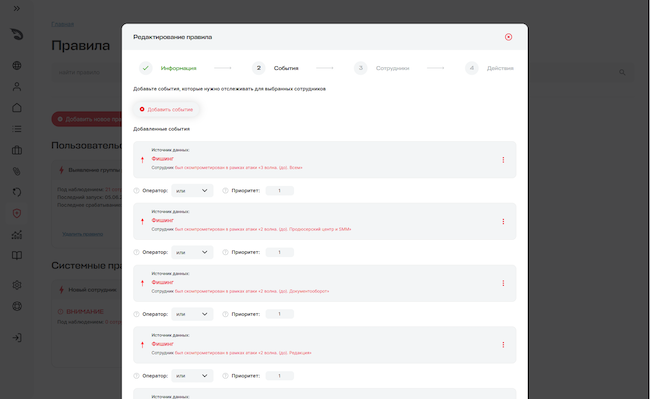The width and height of the screenshot is (650, 399).
Task: Expand the first Оператор 'или' dropdown
Action: coord(192,191)
